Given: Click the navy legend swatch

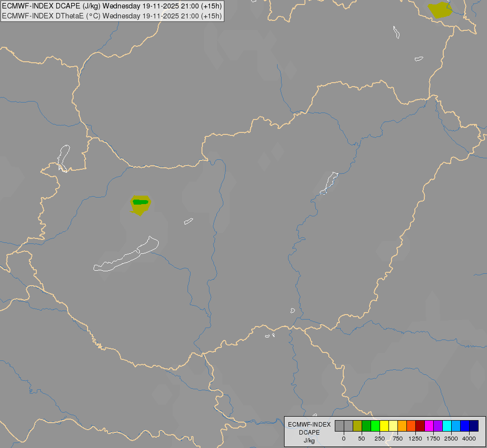Looking at the screenshot, I should [474, 426].
